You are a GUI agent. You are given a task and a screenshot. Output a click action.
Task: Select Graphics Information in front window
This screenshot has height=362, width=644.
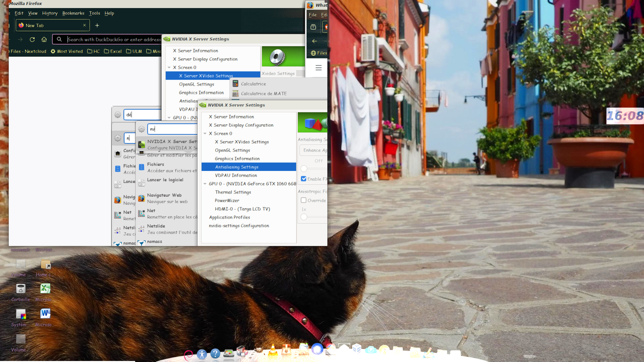237,159
